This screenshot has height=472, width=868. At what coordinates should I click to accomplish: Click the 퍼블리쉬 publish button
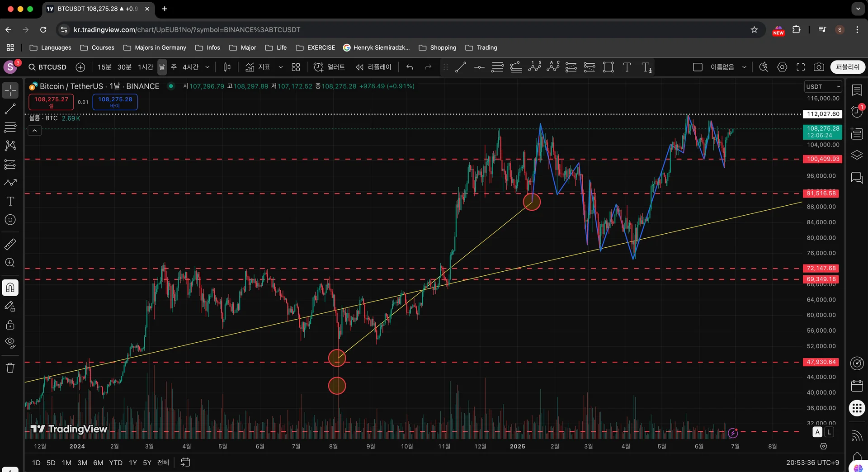point(848,67)
